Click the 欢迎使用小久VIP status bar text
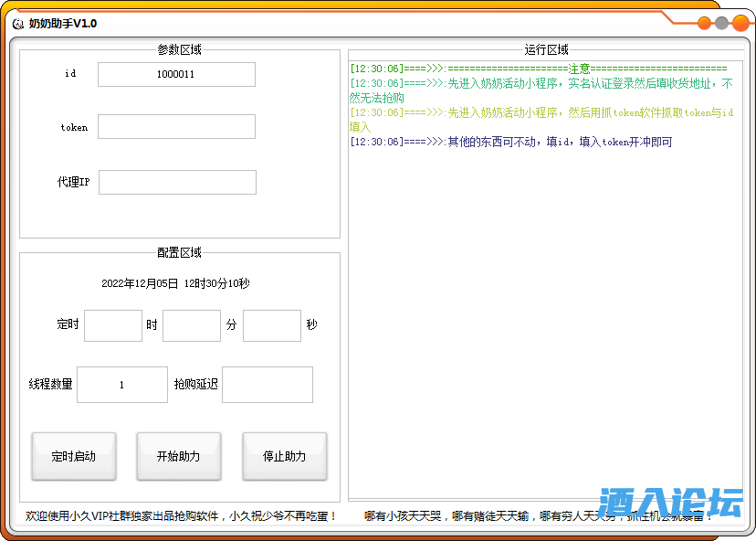Viewport: 756px width, 541px height. [181, 516]
